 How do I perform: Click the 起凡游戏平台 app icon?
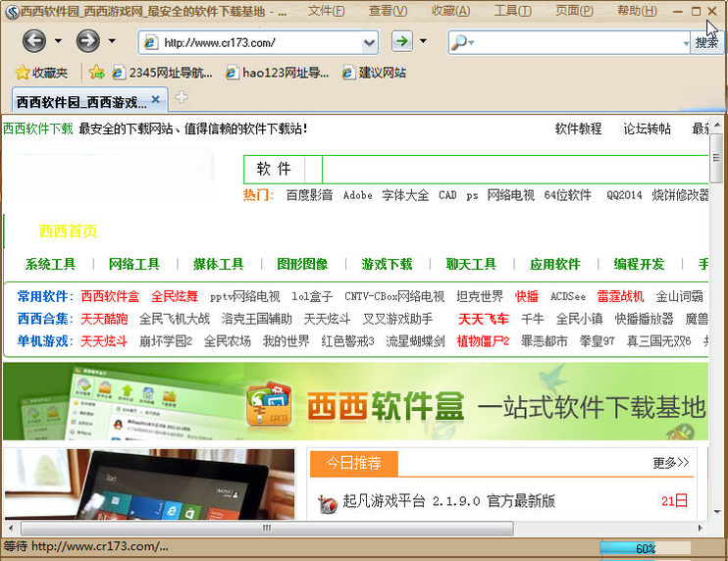[328, 504]
